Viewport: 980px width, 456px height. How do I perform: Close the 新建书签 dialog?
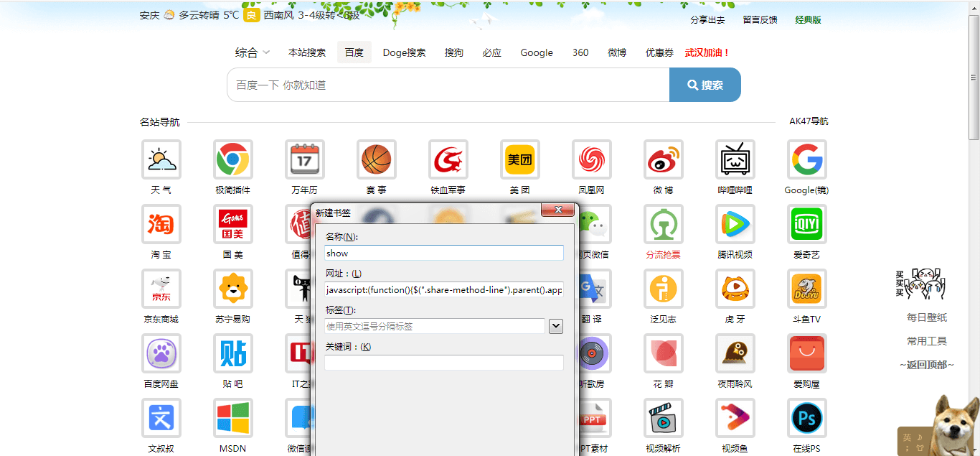tap(557, 209)
